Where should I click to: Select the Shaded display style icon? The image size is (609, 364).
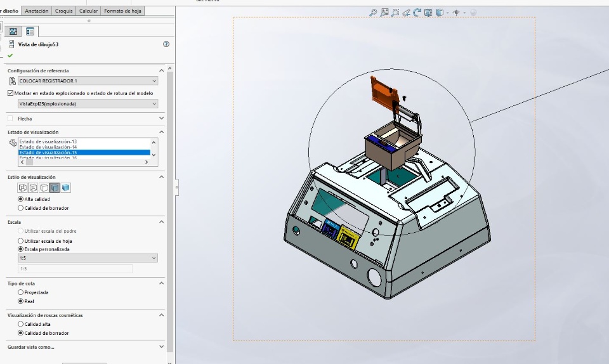pyautogui.click(x=65, y=188)
